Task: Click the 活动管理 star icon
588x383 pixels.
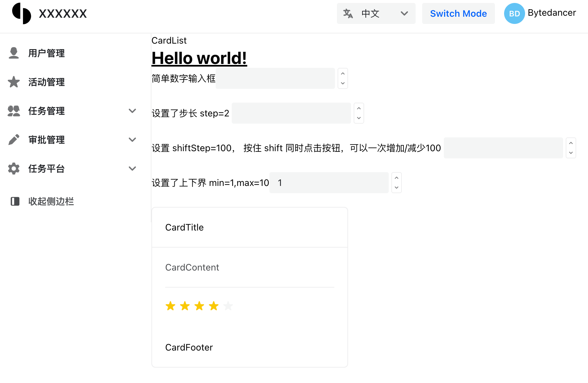Action: click(13, 82)
